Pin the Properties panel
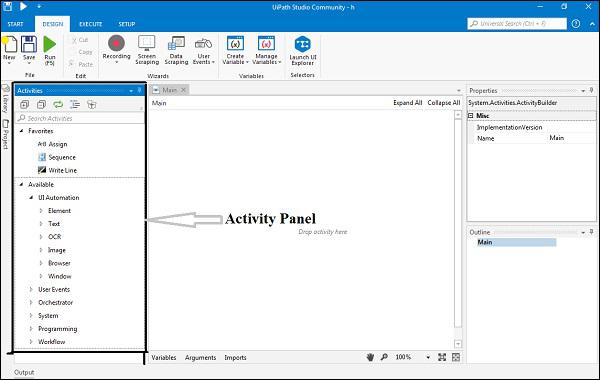The image size is (600, 380). (591, 90)
